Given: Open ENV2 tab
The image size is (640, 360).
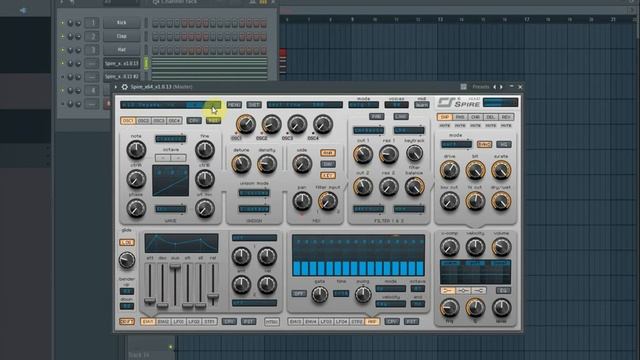Looking at the screenshot, I should tap(163, 322).
